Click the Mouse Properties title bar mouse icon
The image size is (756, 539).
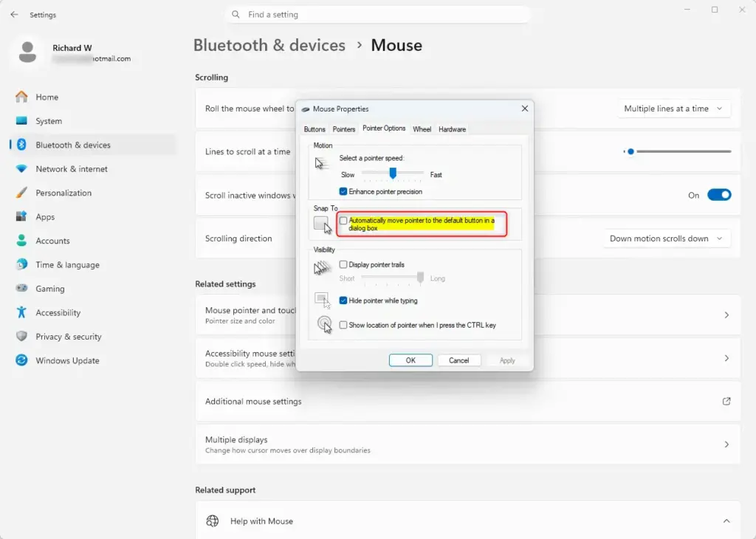305,109
